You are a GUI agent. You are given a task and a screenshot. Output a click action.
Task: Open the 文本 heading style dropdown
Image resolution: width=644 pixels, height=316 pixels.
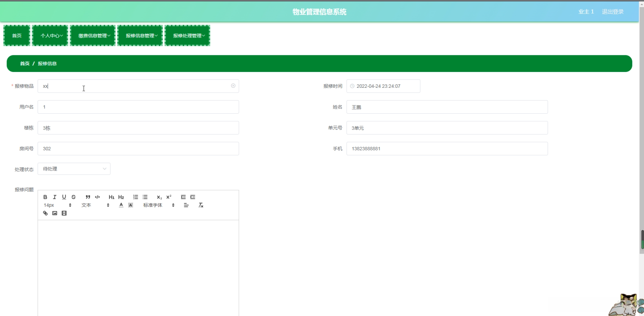[95, 205]
